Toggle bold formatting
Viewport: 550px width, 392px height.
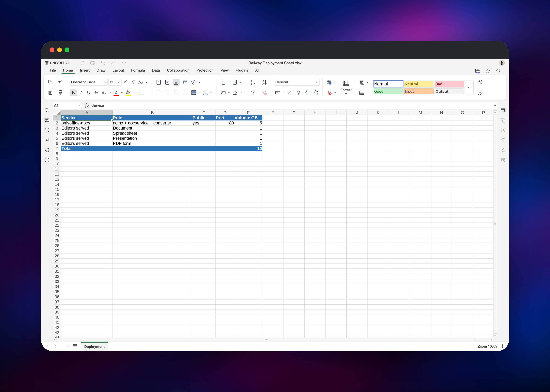[73, 93]
